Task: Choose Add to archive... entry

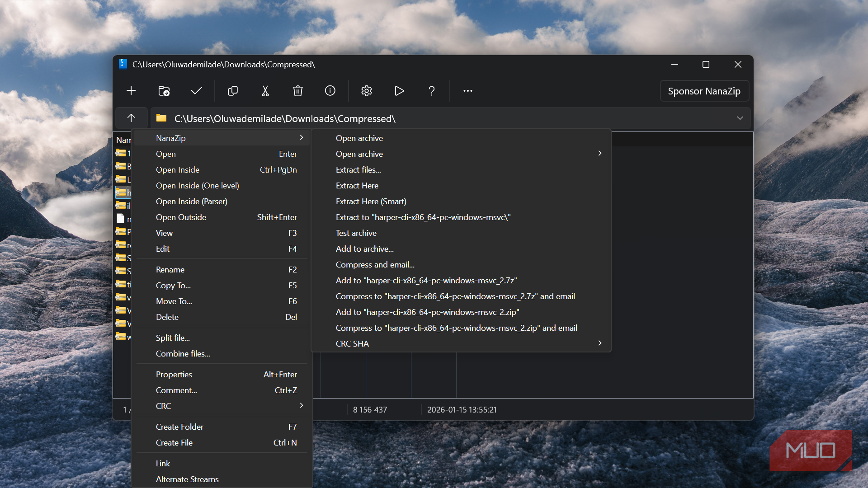Action: pos(461,249)
